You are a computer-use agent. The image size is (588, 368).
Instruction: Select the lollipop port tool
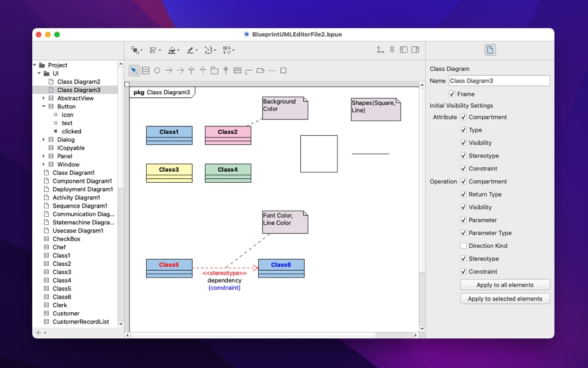coord(226,70)
